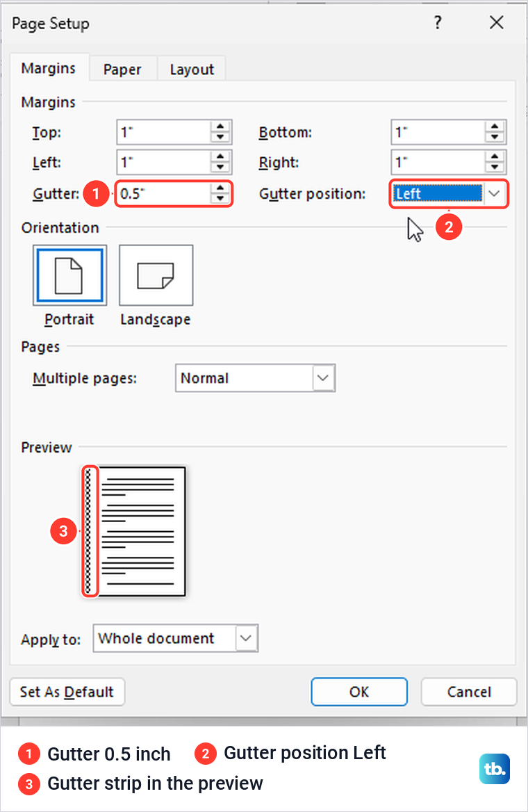Click the "Page Setup" title text
The width and height of the screenshot is (528, 812).
51,24
